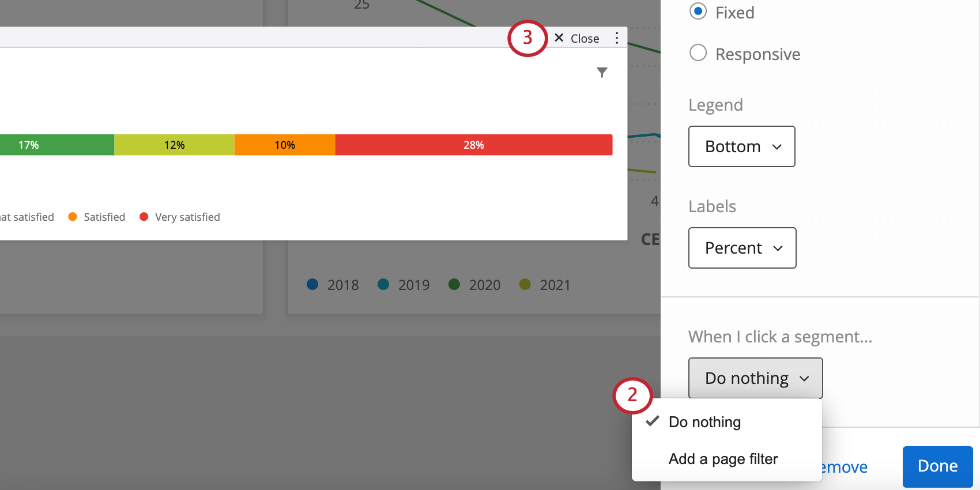Toggle the 2020 green legend dot

(x=454, y=285)
